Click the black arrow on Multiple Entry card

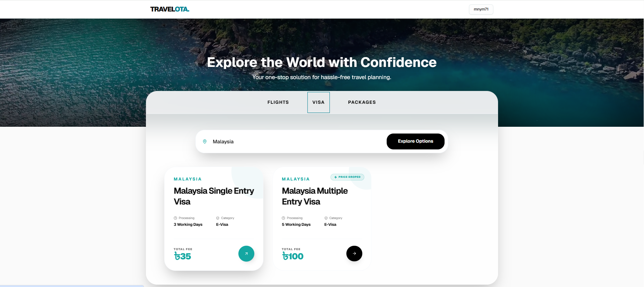[x=354, y=254]
